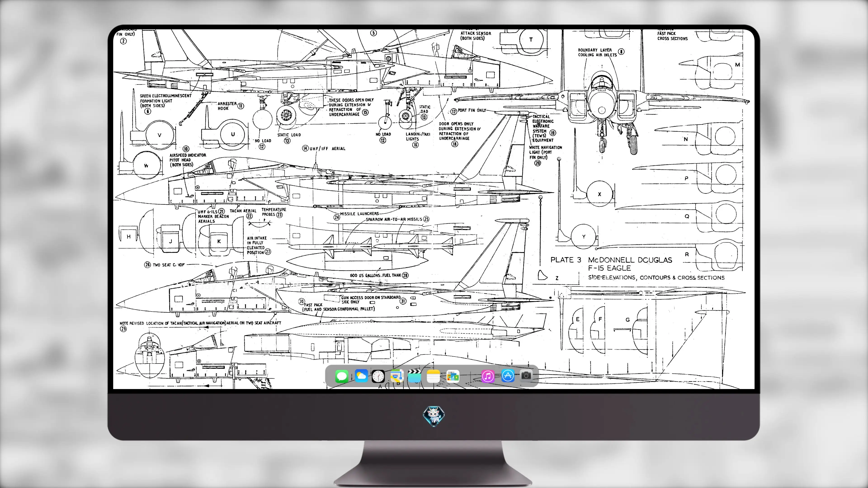Open the Maps app in the dock

point(397,376)
